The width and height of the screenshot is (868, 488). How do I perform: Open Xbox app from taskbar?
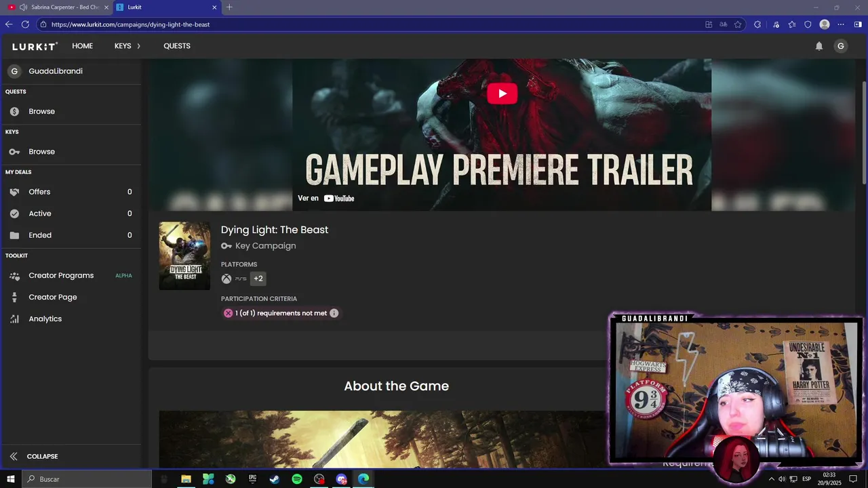coord(231,479)
